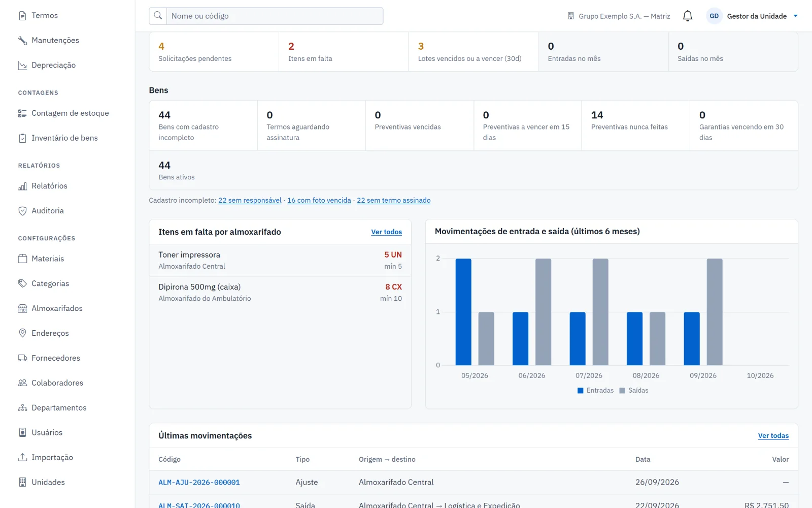Toggle Entradas series in chart legend
Viewport: 812px width, 508px height.
595,391
